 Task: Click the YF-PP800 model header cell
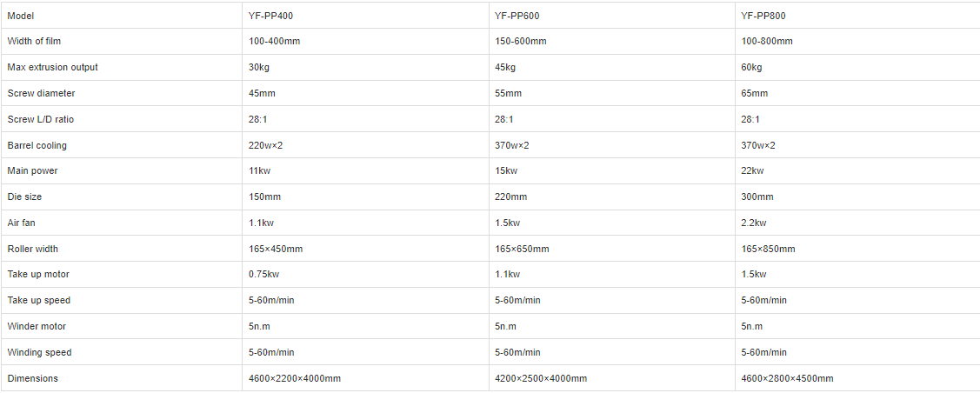(x=763, y=16)
